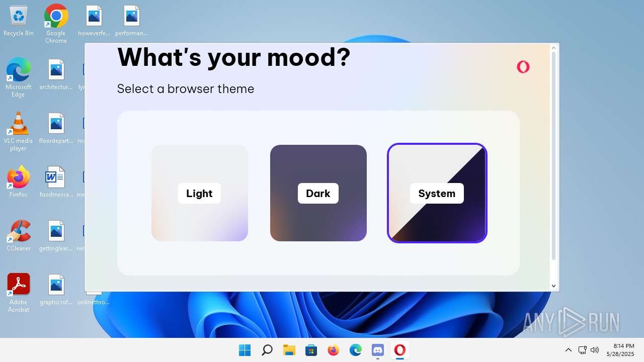644x362 pixels.
Task: Open Discord from the taskbar
Action: pos(377,350)
